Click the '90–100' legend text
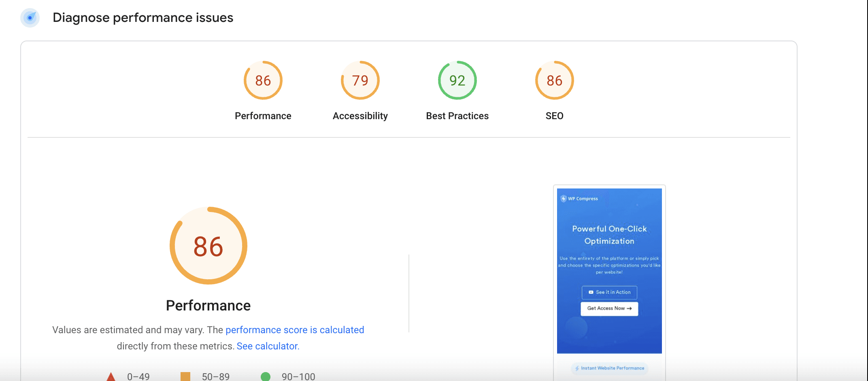This screenshot has width=868, height=381. [x=298, y=377]
